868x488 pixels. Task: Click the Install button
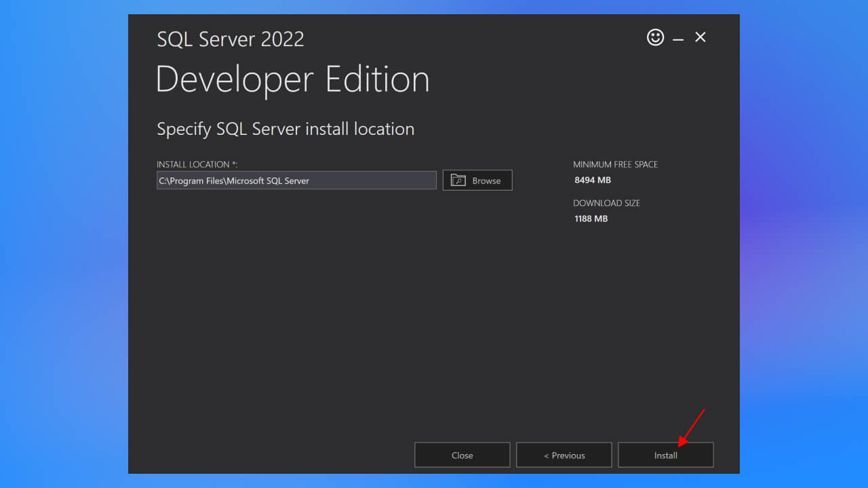(x=665, y=455)
